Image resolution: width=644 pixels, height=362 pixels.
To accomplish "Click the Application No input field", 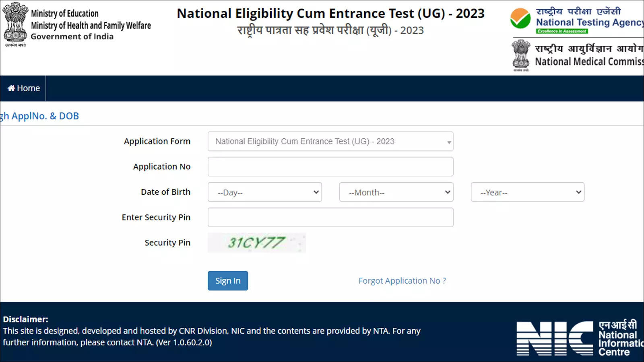I will click(330, 167).
